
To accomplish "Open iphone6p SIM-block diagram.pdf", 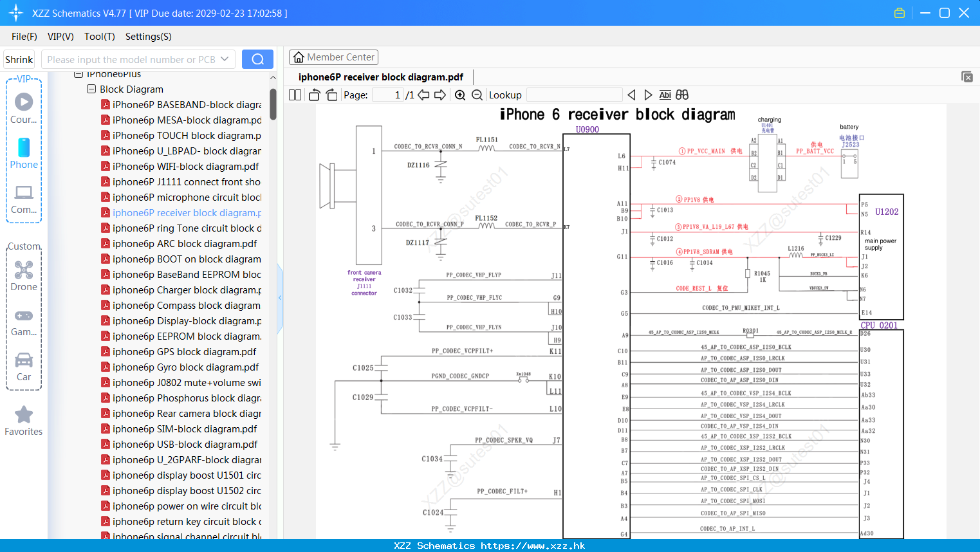I will point(180,428).
